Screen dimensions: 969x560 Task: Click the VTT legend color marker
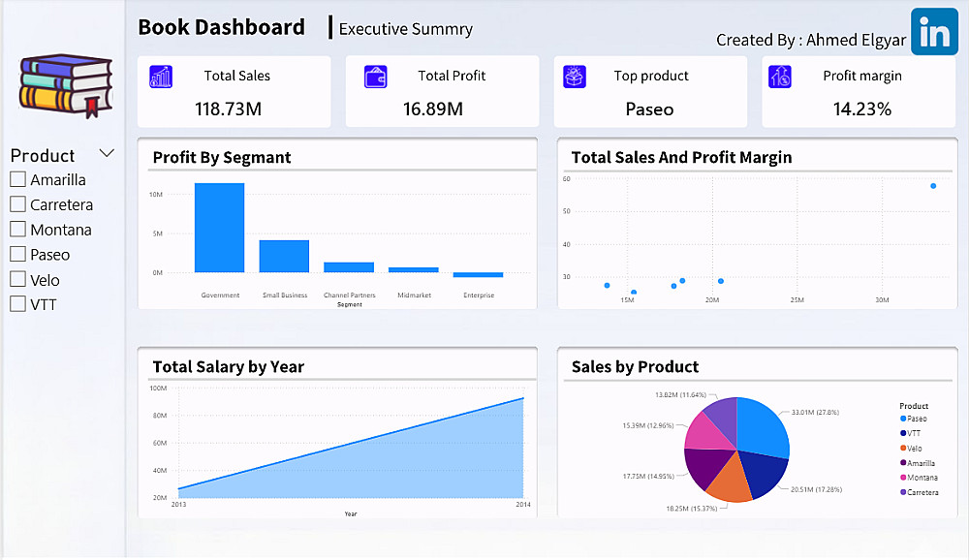click(x=903, y=433)
